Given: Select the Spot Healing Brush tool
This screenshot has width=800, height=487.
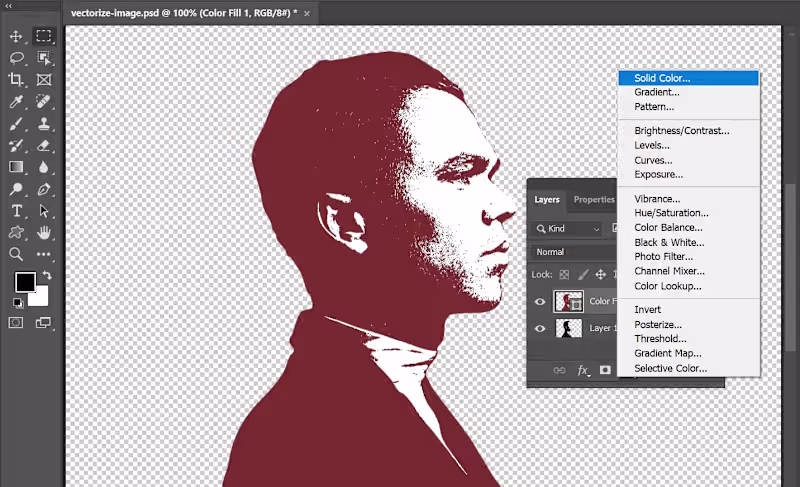Looking at the screenshot, I should click(44, 101).
